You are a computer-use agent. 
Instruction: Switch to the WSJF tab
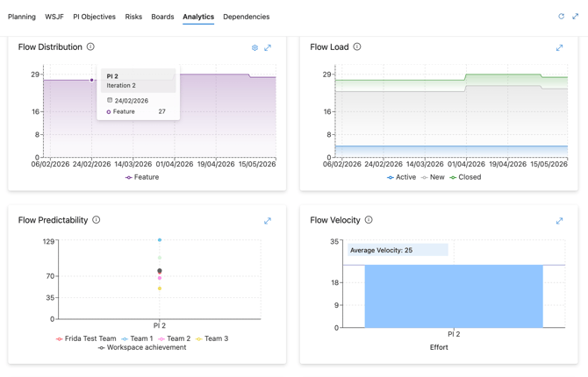coord(54,17)
